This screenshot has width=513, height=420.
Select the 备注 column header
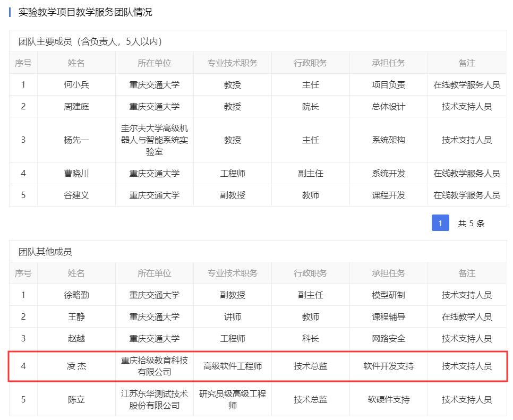(x=466, y=63)
